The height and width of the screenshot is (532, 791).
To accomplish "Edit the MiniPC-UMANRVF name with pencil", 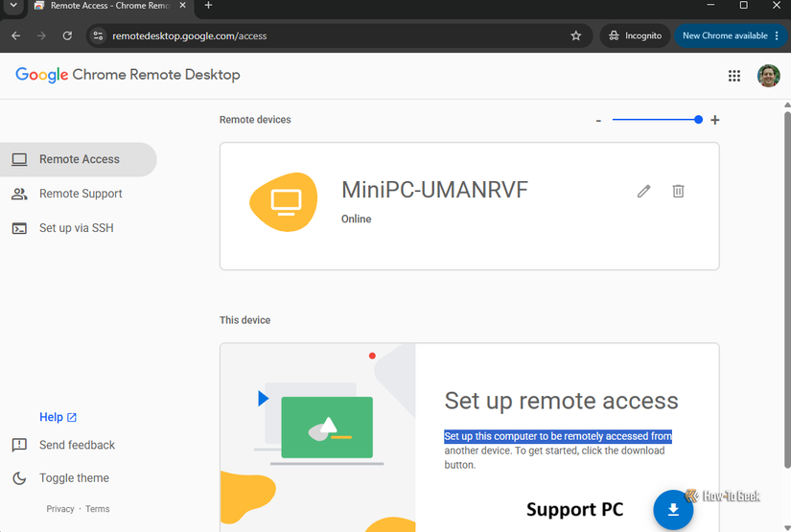I will click(643, 191).
